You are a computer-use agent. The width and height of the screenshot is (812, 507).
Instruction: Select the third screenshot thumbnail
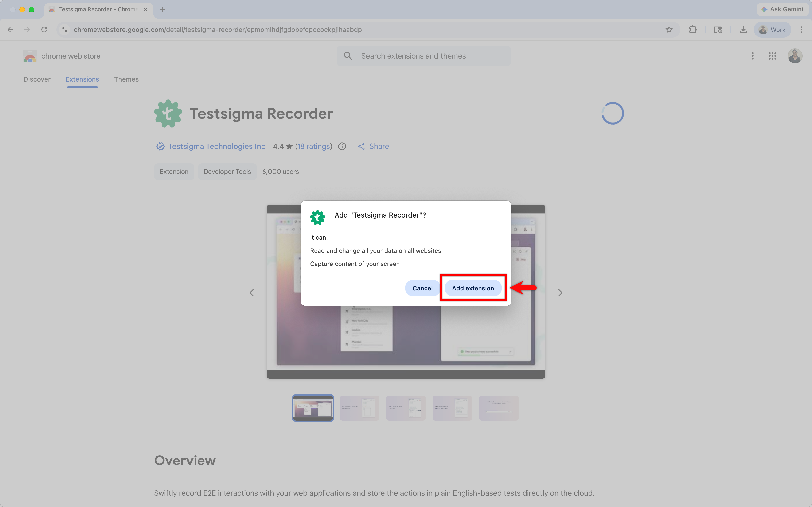[406, 408]
